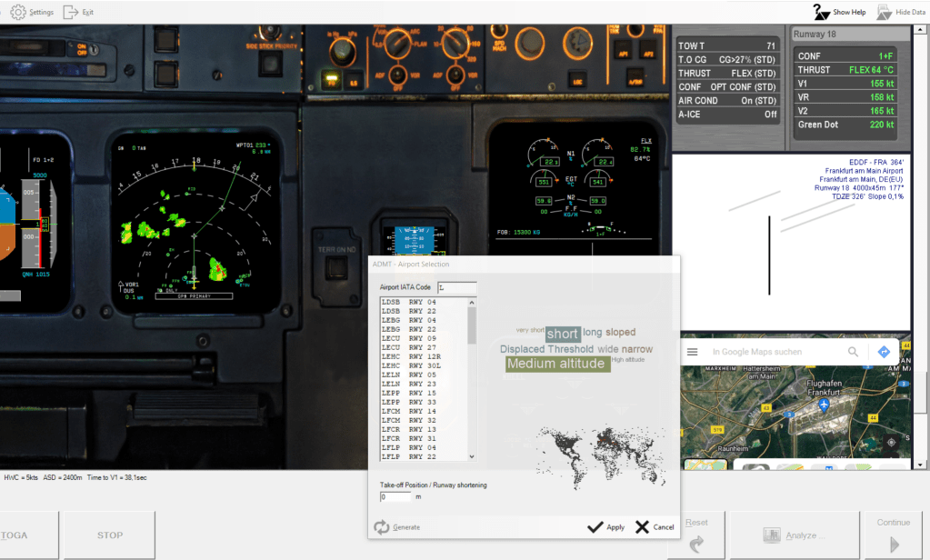This screenshot has height=560, width=930.
Task: Cancel the Airport Selection dialog
Action: [x=655, y=527]
